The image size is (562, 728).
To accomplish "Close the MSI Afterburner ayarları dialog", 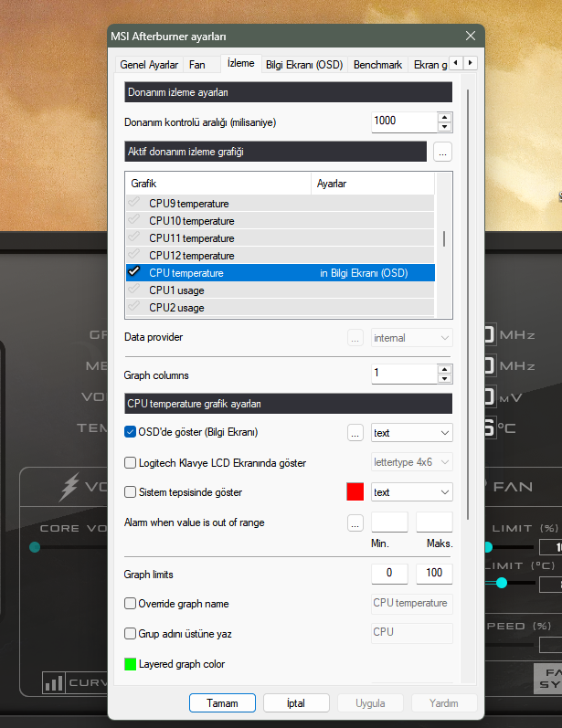I will [x=471, y=36].
